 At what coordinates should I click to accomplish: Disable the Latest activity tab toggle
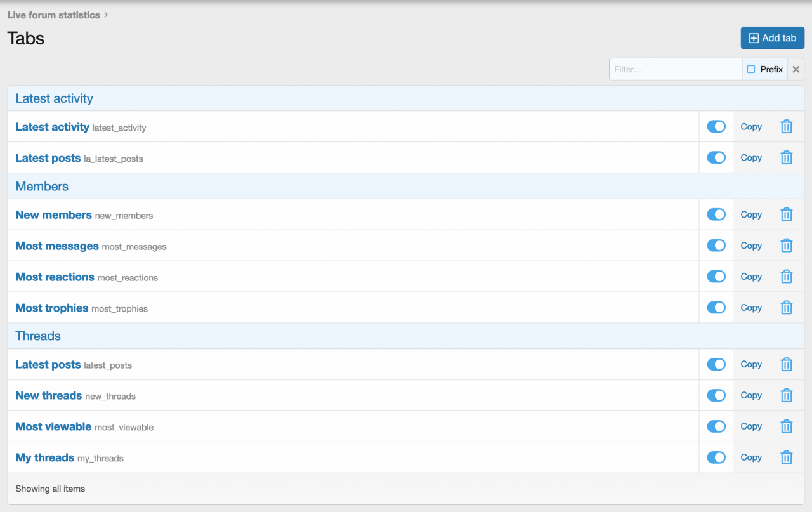(x=716, y=127)
